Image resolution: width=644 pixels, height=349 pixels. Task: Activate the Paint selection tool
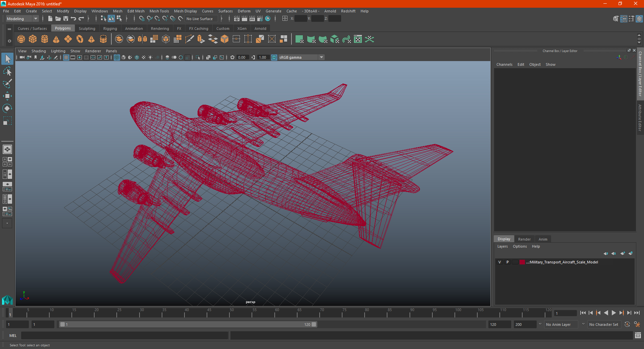pos(7,84)
